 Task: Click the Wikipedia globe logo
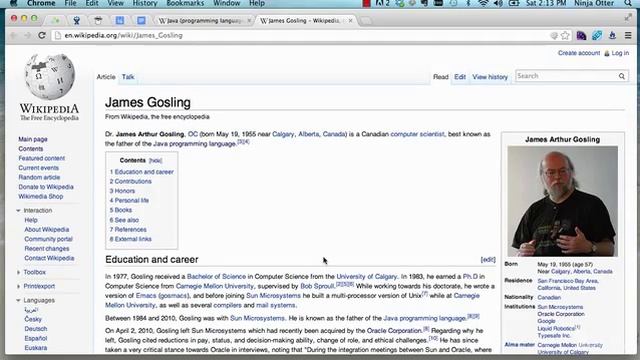49,77
